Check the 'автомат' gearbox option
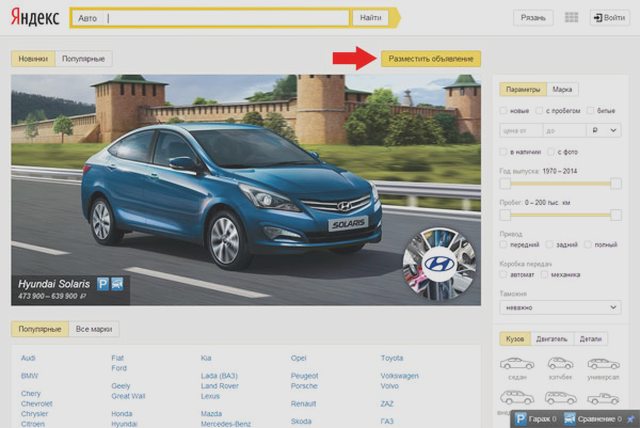Viewport: 640px width, 428px height. coord(503,275)
